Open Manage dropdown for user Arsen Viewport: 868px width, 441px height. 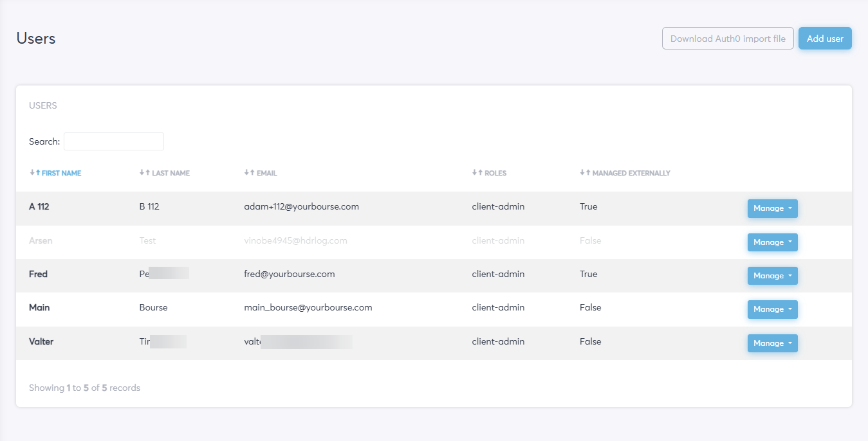[772, 242]
